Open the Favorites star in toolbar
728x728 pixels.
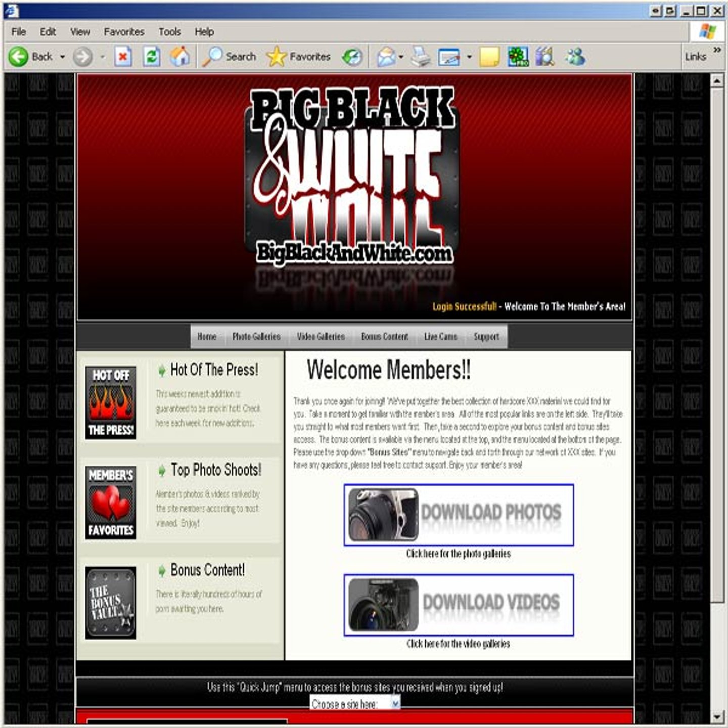(276, 57)
